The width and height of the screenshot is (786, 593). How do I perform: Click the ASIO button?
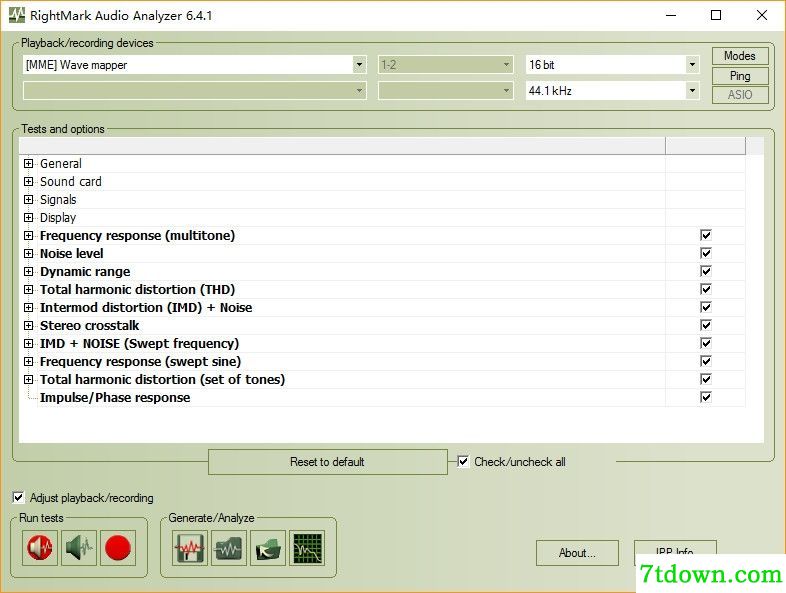tap(740, 95)
